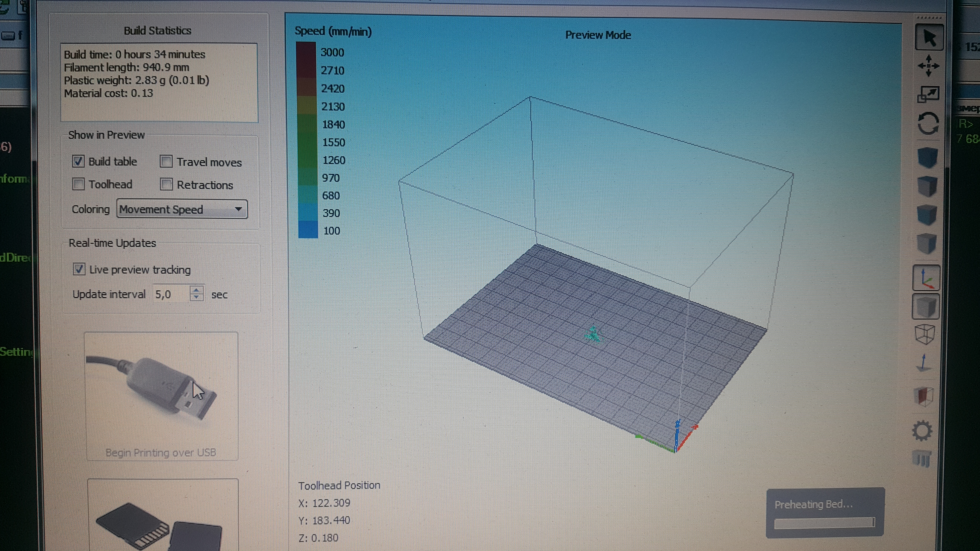Screen dimensions: 980x551
Task: Select the normal selection arrow tool
Action: point(929,38)
